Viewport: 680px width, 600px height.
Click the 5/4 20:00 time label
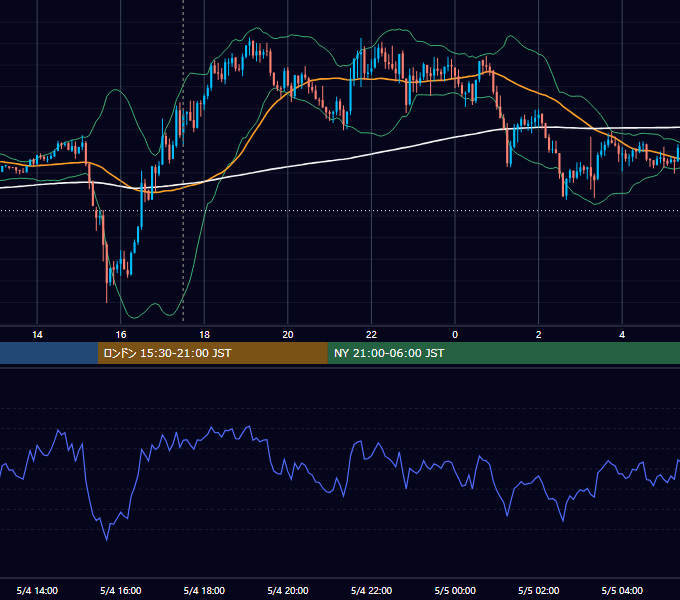tap(288, 590)
